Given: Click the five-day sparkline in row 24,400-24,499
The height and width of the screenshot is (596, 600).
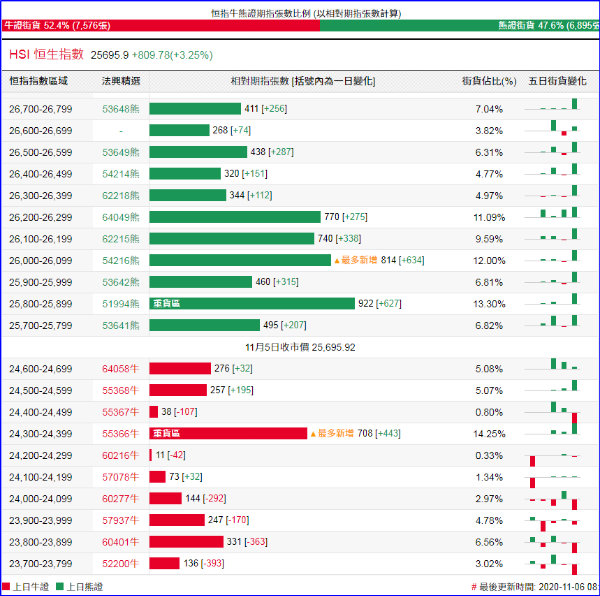Looking at the screenshot, I should pyautogui.click(x=552, y=412).
